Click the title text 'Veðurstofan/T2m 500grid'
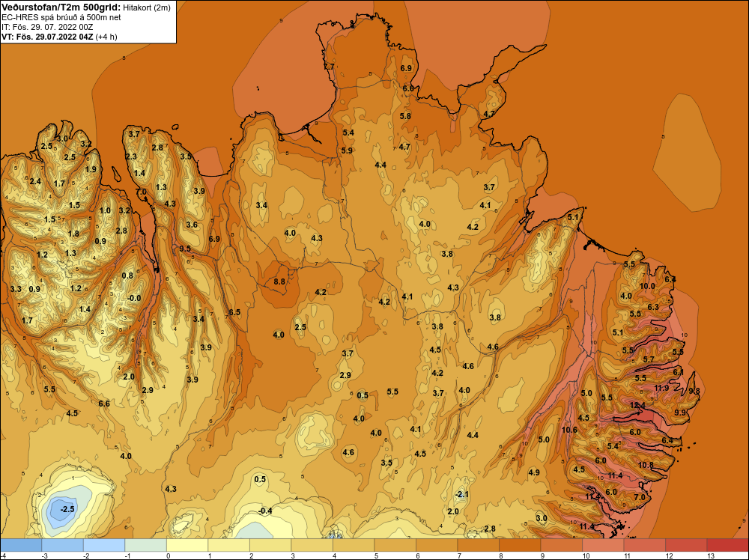749x560 pixels. [61, 7]
